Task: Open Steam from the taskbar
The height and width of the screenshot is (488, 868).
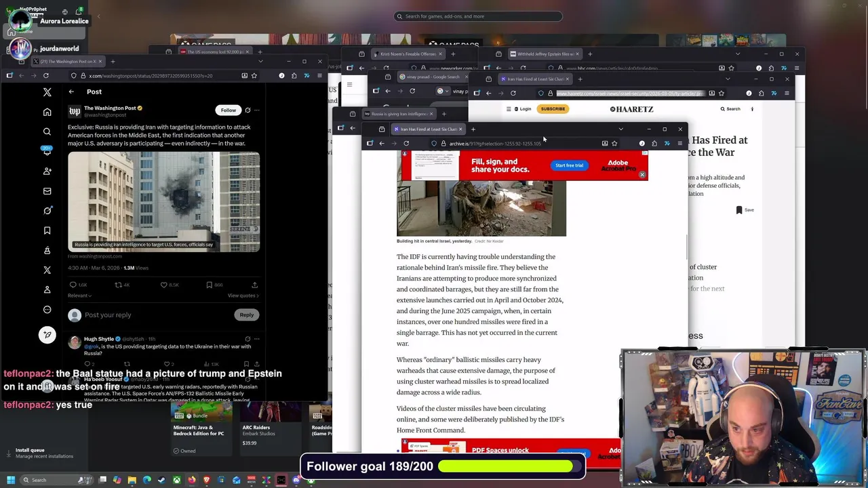Action: [x=161, y=480]
